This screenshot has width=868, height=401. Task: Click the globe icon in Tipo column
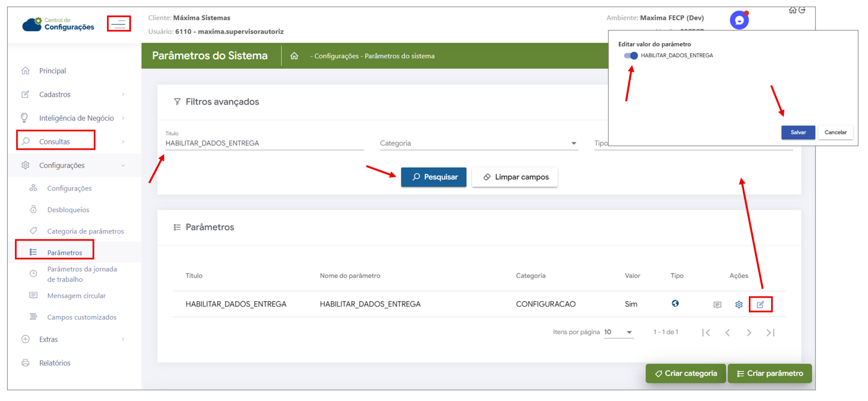click(x=676, y=304)
